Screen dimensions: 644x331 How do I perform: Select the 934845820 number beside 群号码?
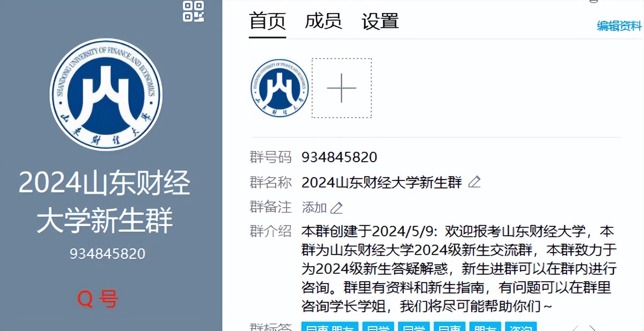(x=339, y=157)
